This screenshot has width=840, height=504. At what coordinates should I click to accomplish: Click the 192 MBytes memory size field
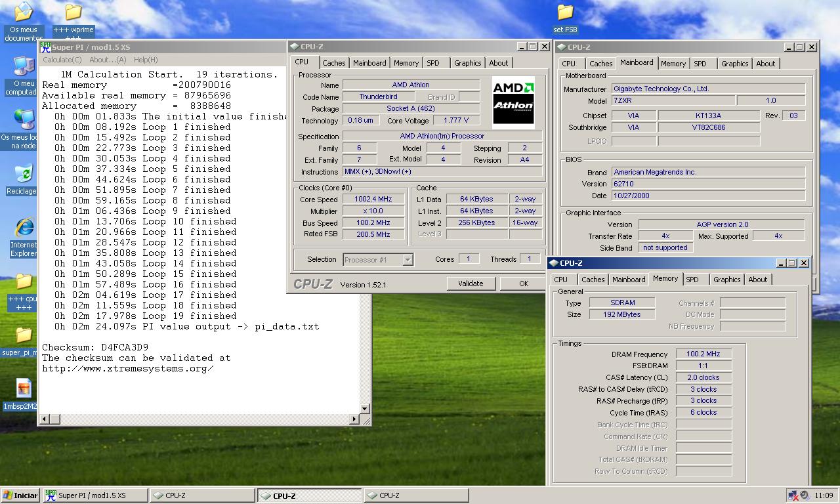pos(621,314)
